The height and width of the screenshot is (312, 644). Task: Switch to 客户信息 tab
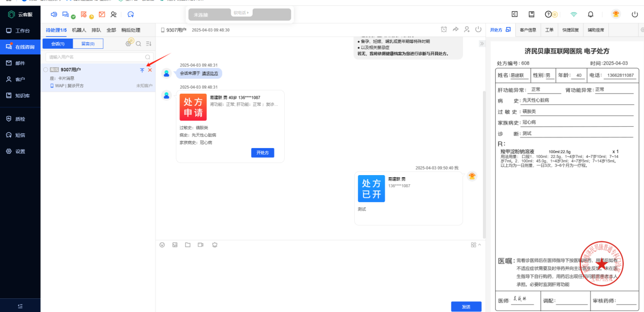click(528, 30)
